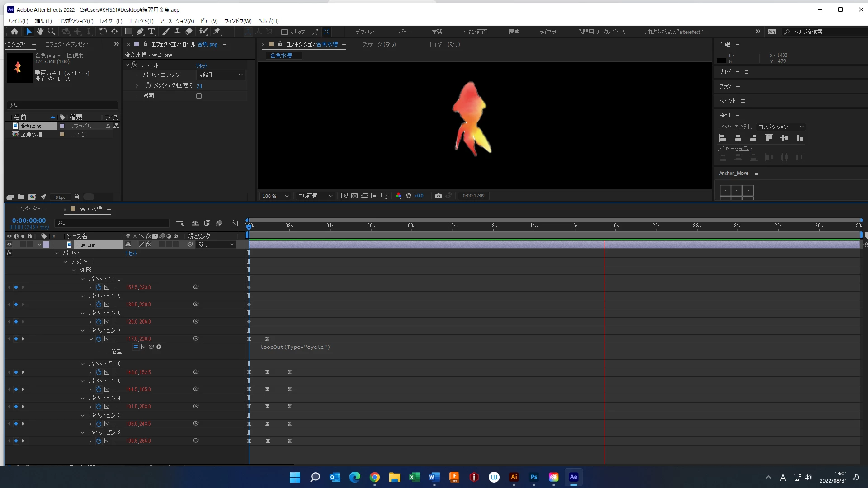The width and height of the screenshot is (868, 488).
Task: Select the Hand tool in toolbar
Action: pos(40,32)
